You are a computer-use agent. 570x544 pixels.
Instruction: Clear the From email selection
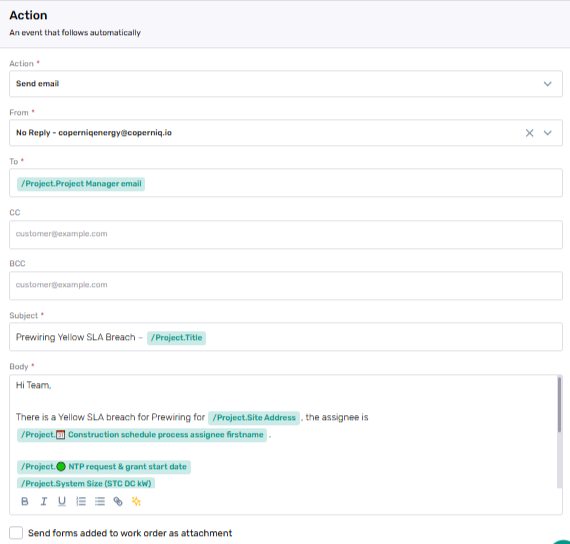(529, 133)
